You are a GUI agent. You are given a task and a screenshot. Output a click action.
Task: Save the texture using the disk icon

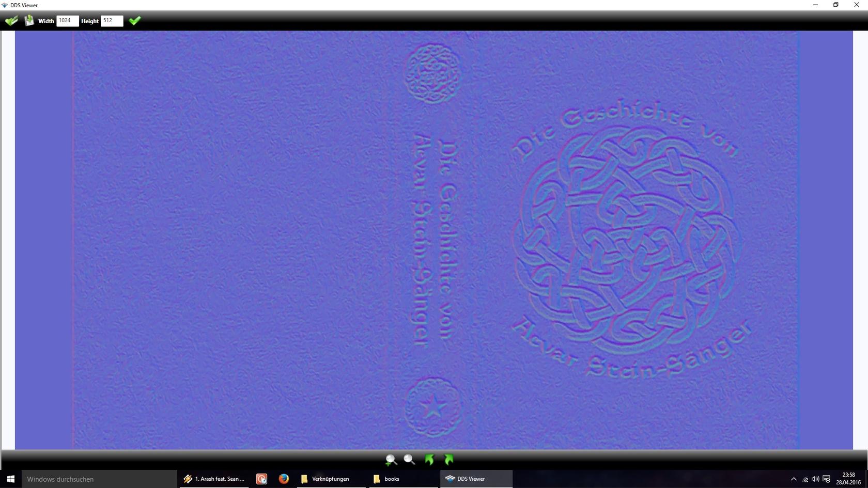(29, 21)
